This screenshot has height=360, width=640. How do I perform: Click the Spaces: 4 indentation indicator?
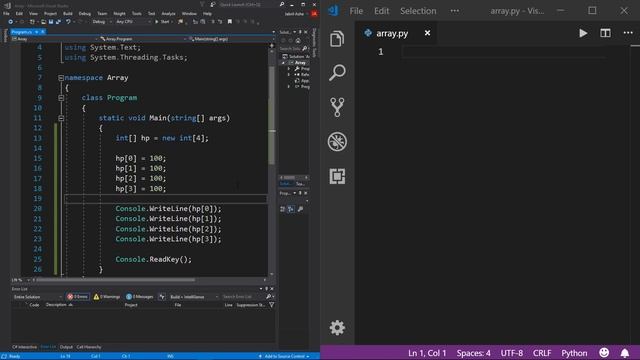tap(473, 353)
